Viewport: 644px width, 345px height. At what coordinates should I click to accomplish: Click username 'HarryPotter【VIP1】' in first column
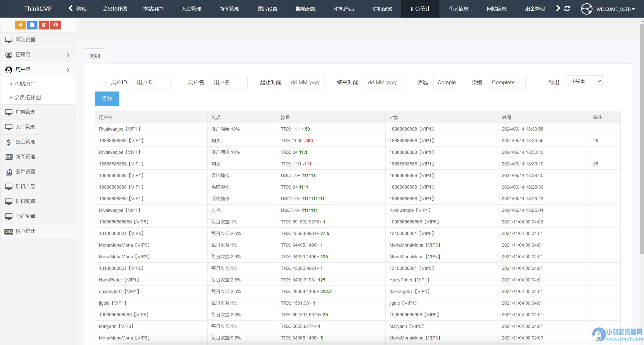[x=119, y=280]
